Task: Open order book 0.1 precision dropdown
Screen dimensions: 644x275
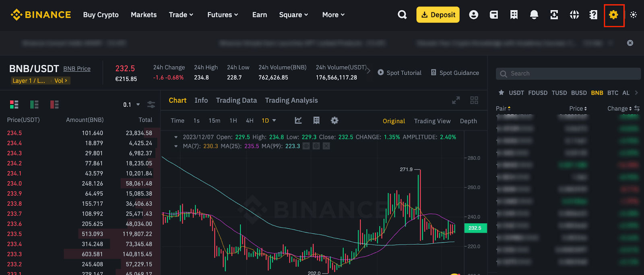Action: pos(132,104)
